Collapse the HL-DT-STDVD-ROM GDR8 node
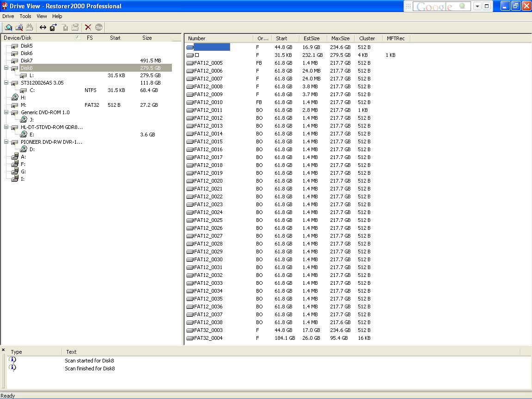The height and width of the screenshot is (399, 532). [x=6, y=127]
